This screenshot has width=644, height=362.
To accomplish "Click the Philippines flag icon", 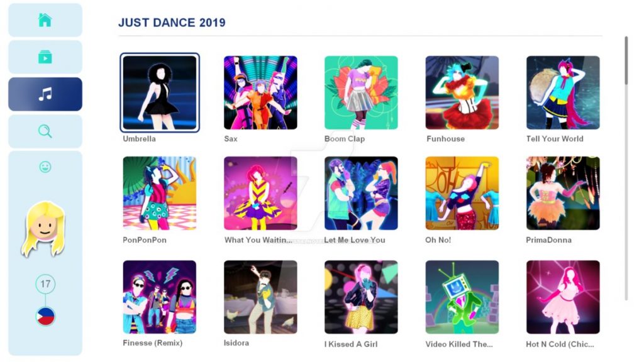I will (45, 317).
